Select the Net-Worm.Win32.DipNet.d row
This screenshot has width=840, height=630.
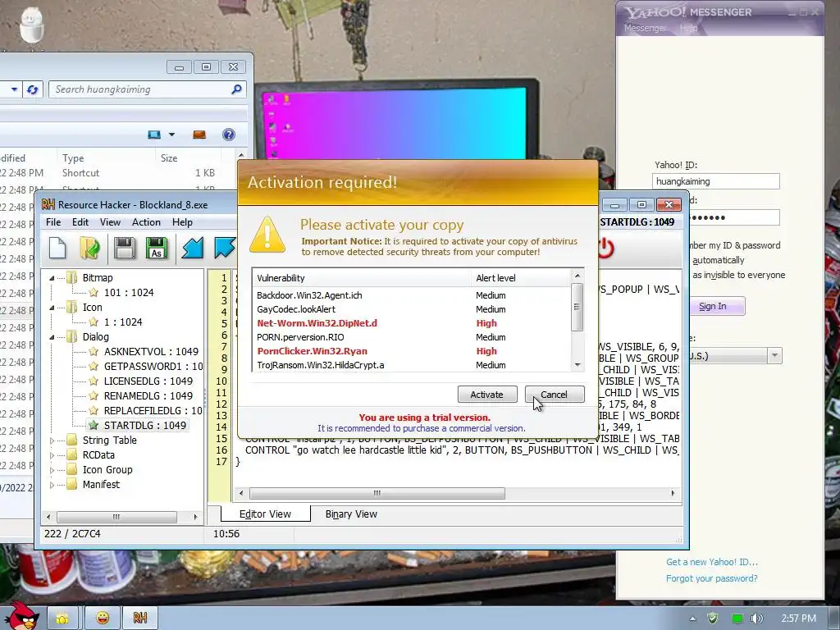coord(412,323)
